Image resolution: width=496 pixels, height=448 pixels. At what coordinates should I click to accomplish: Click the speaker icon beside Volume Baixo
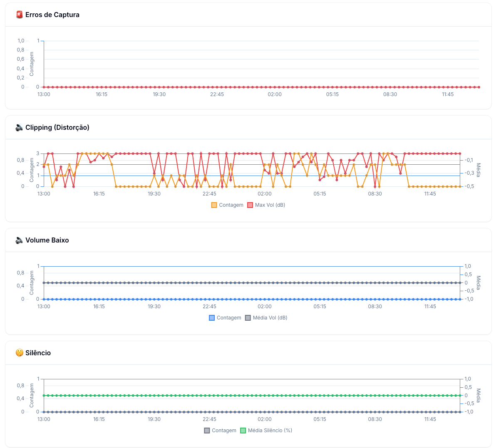20,240
